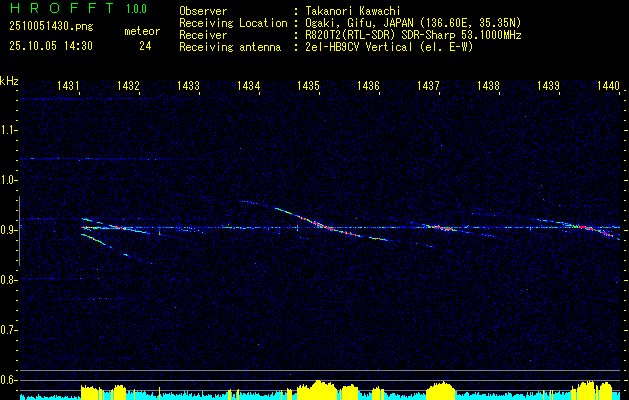Viewport: 629px width, 400px height.
Task: Click the date stamp 25.10.05 14:30
Action: click(x=51, y=46)
